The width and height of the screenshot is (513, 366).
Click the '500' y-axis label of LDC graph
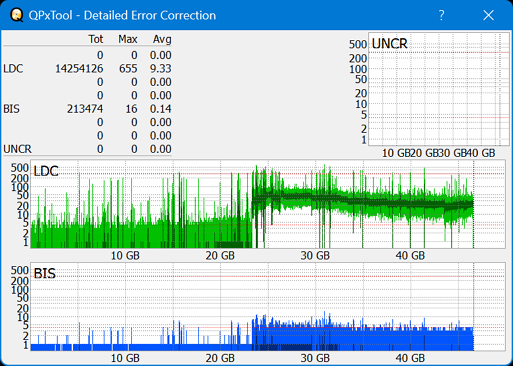pyautogui.click(x=20, y=168)
